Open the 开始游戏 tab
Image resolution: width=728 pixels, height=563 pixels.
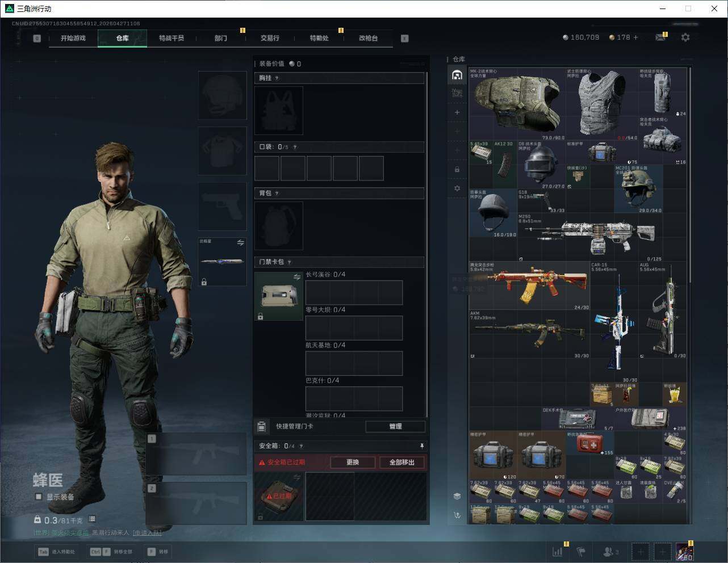pos(73,38)
